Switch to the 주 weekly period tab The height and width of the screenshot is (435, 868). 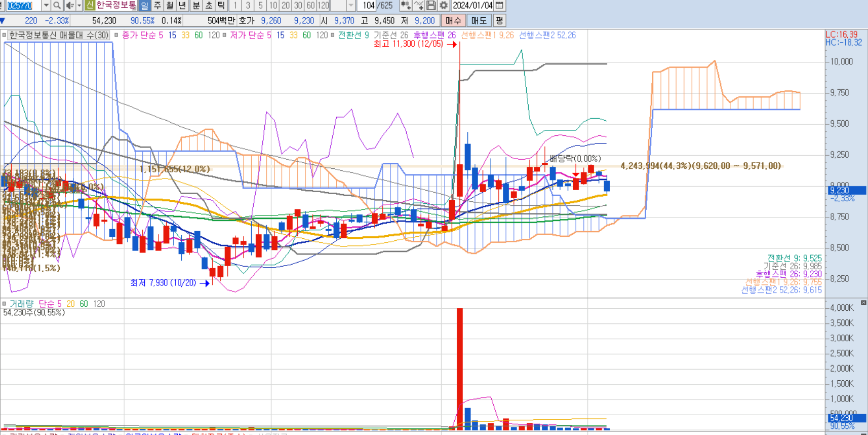pos(157,6)
